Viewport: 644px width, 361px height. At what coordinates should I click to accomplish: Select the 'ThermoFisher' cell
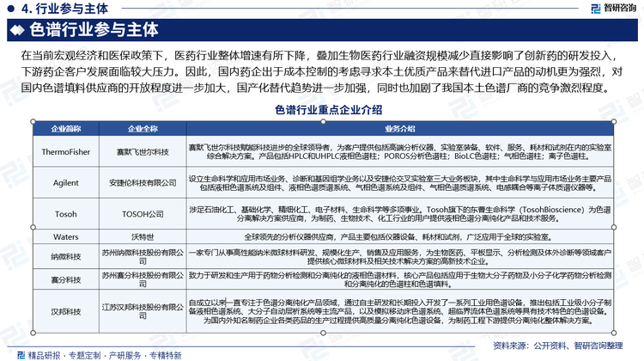(x=66, y=152)
